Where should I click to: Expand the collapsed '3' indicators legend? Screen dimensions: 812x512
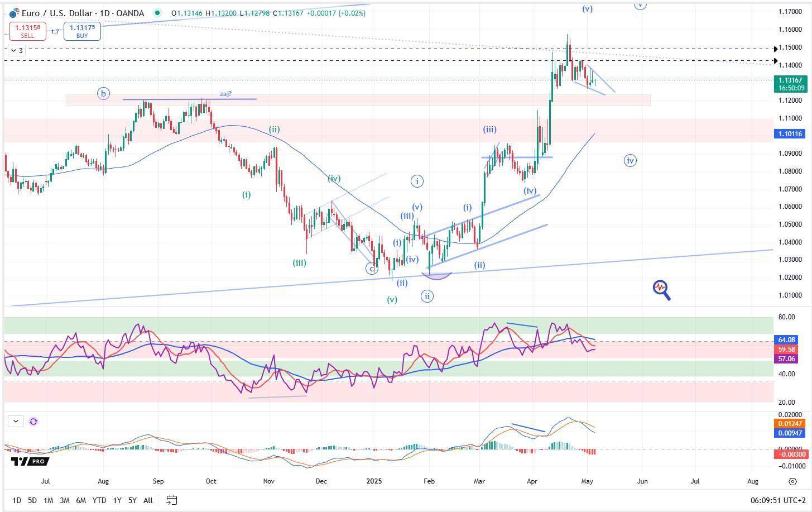coord(17,51)
